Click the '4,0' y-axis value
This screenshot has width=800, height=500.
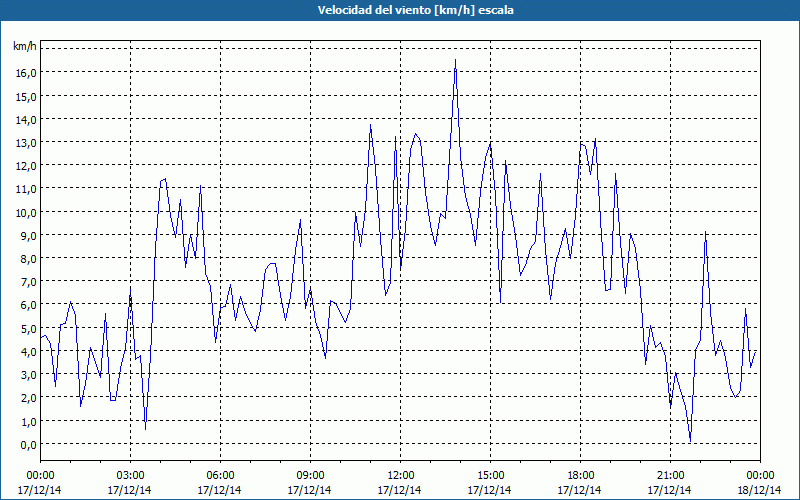[x=28, y=352]
